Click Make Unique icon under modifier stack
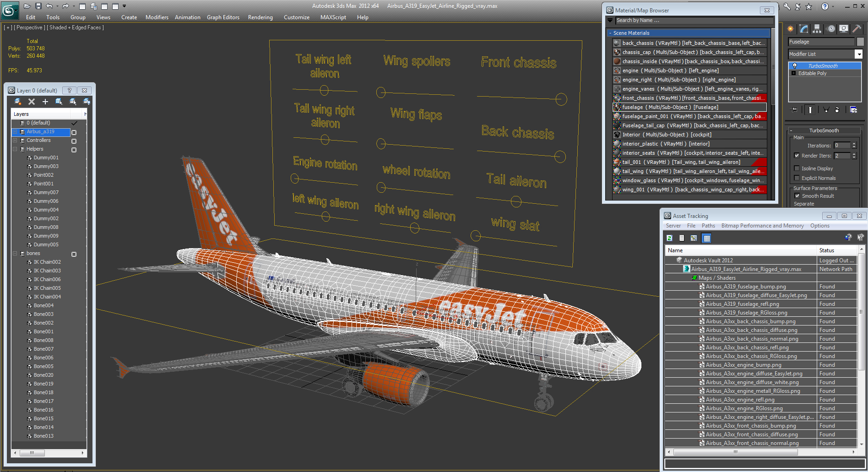Image resolution: width=868 pixels, height=472 pixels. coord(826,109)
